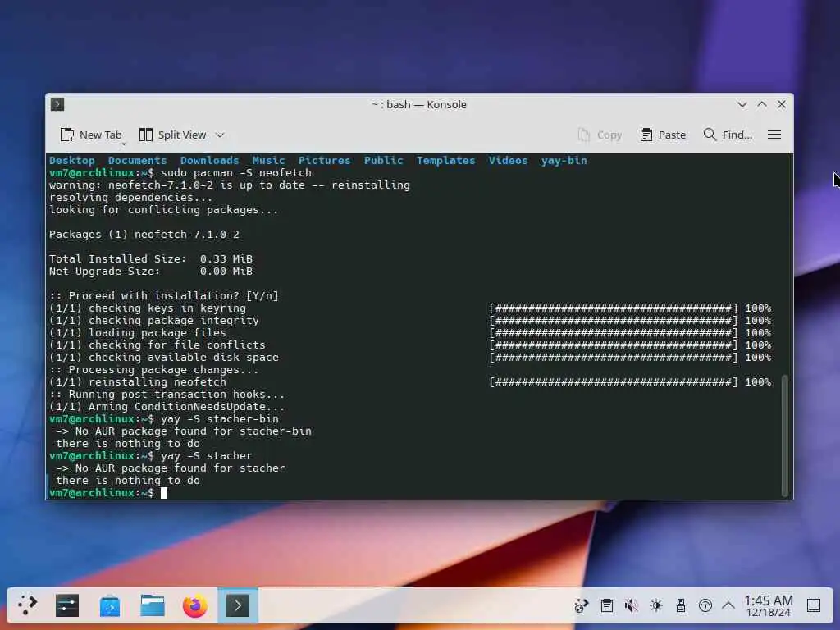The image size is (840, 630).
Task: Select the Konsole task in taskbar
Action: point(238,606)
